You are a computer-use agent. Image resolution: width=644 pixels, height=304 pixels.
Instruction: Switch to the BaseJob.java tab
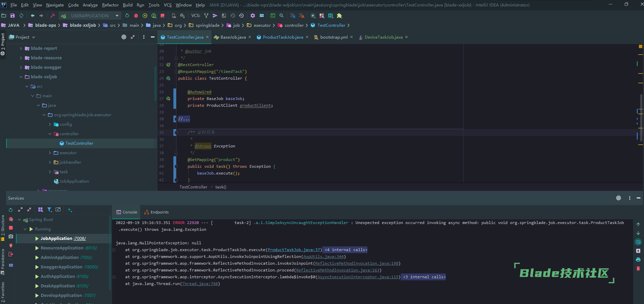(233, 37)
